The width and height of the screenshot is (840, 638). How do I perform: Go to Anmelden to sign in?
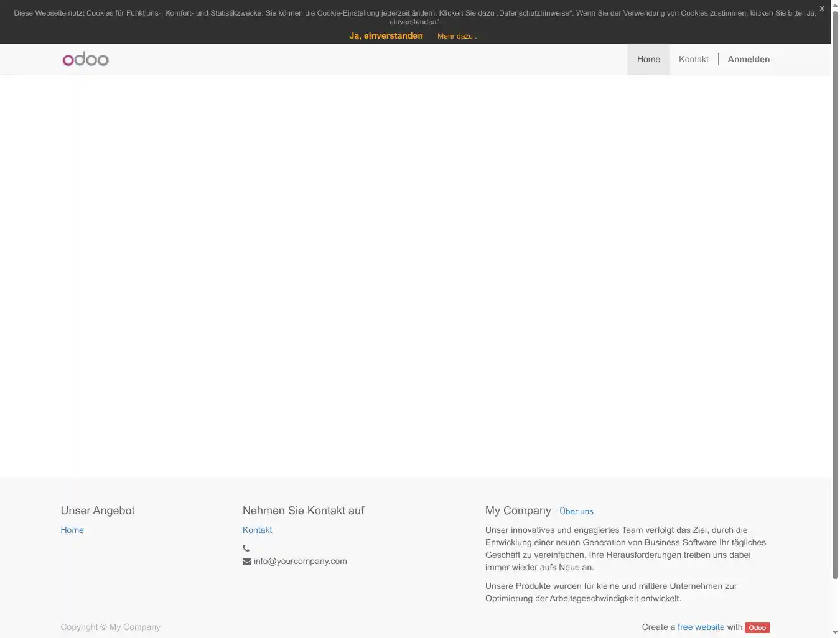point(749,59)
